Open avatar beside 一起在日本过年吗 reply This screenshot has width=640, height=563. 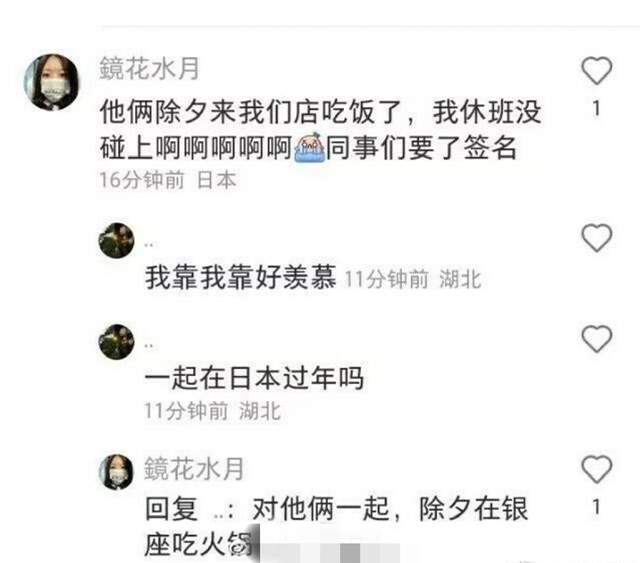(117, 342)
